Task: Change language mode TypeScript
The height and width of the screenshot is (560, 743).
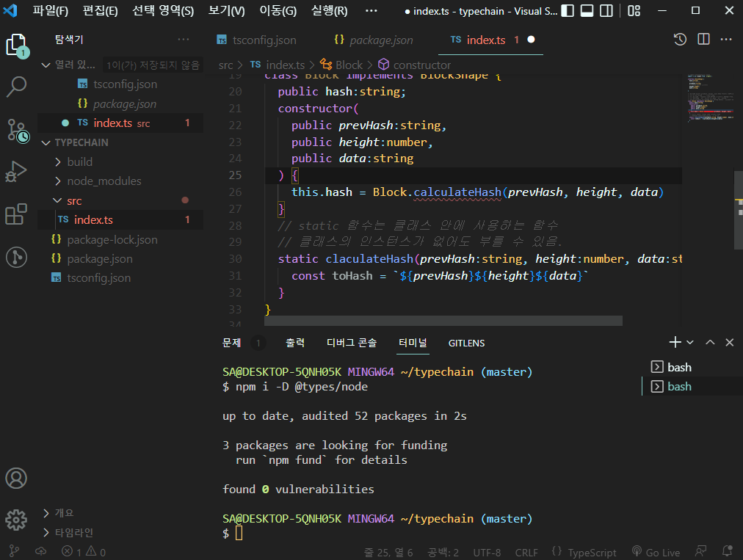Action: [592, 553]
